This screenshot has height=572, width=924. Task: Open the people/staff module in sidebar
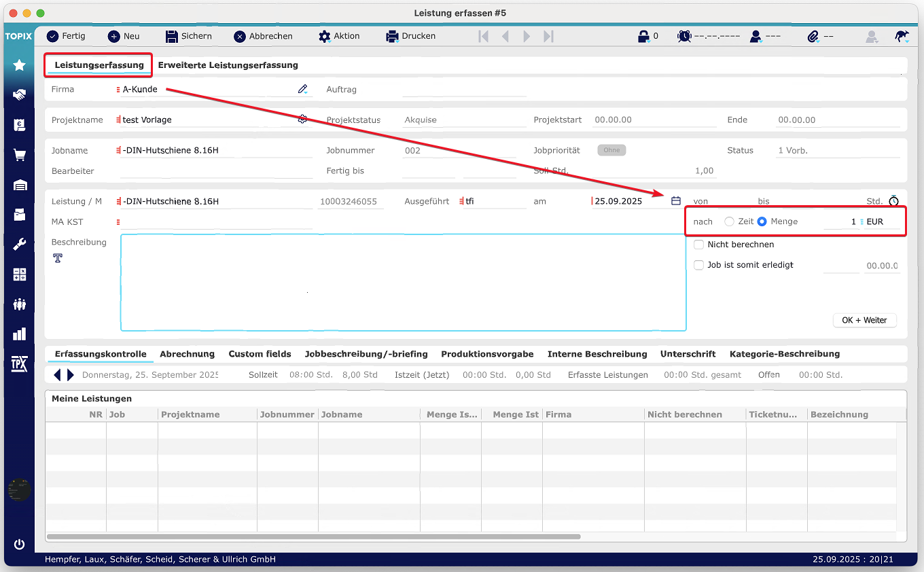pyautogui.click(x=19, y=304)
